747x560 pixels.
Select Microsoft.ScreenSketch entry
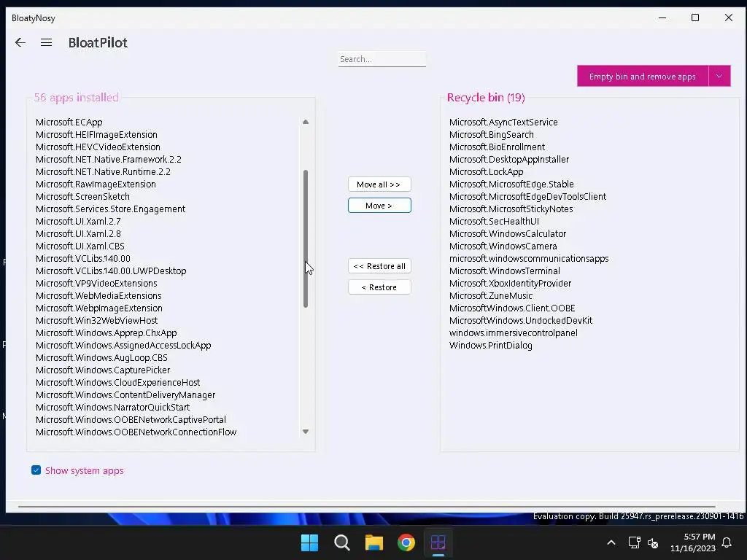(83, 196)
